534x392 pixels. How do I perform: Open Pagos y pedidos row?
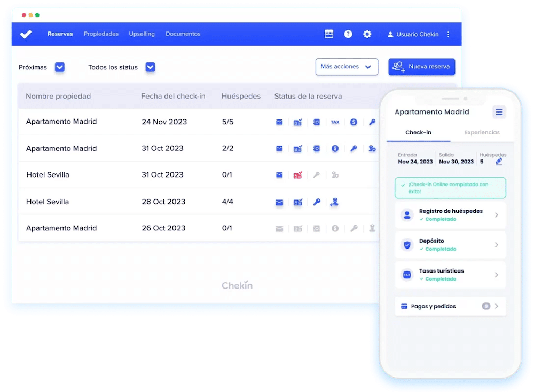(x=450, y=306)
